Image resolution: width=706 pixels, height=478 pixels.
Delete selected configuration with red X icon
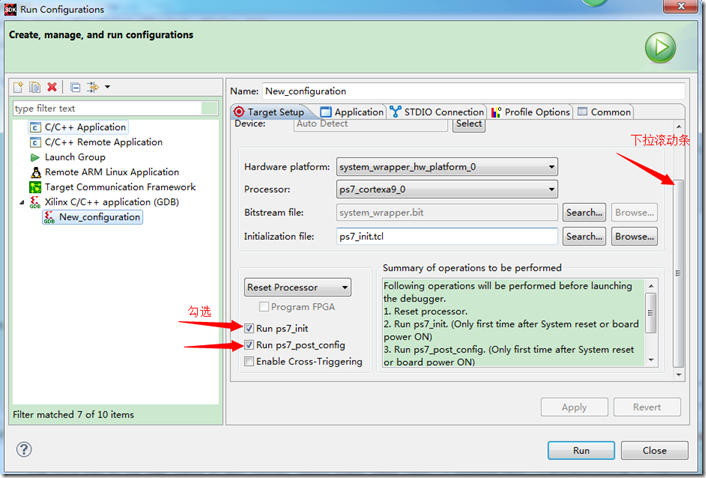(52, 88)
